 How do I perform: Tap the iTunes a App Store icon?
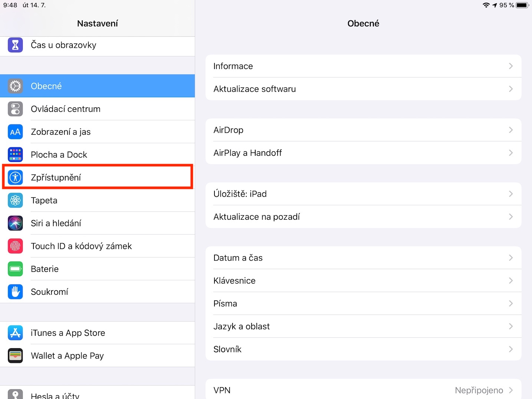point(15,333)
